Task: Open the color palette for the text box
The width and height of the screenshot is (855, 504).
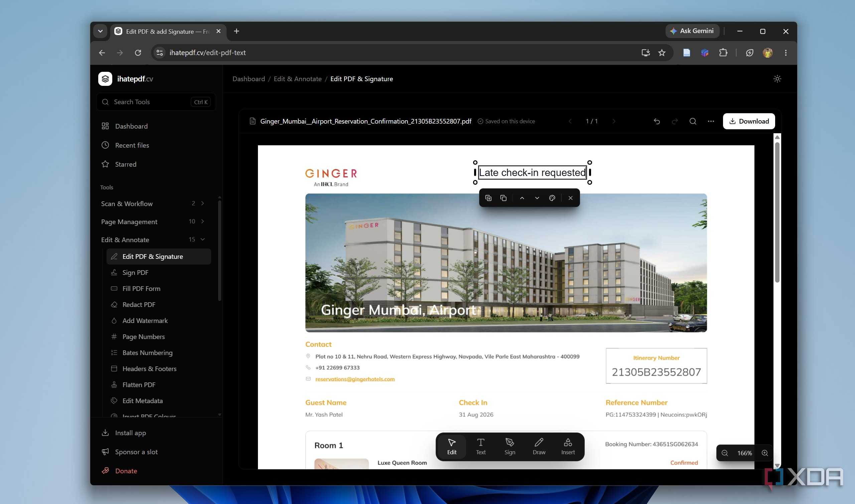Action: click(552, 198)
